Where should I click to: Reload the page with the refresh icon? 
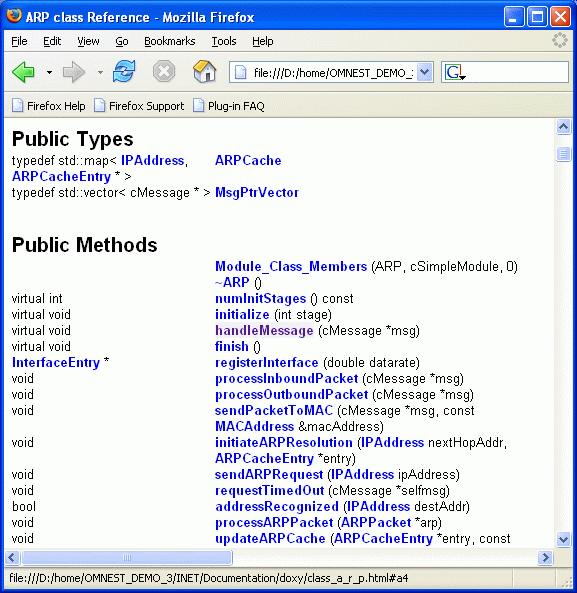pyautogui.click(x=124, y=71)
